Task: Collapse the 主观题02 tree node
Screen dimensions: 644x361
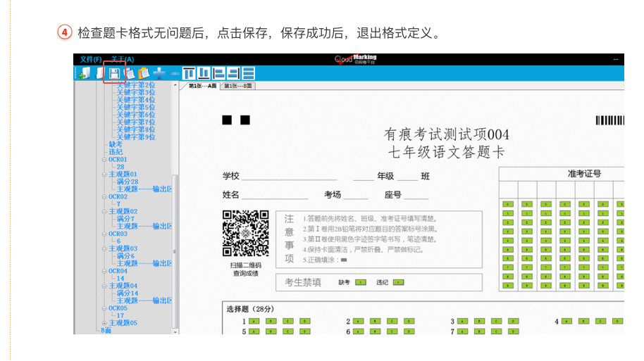Action: coord(104,212)
